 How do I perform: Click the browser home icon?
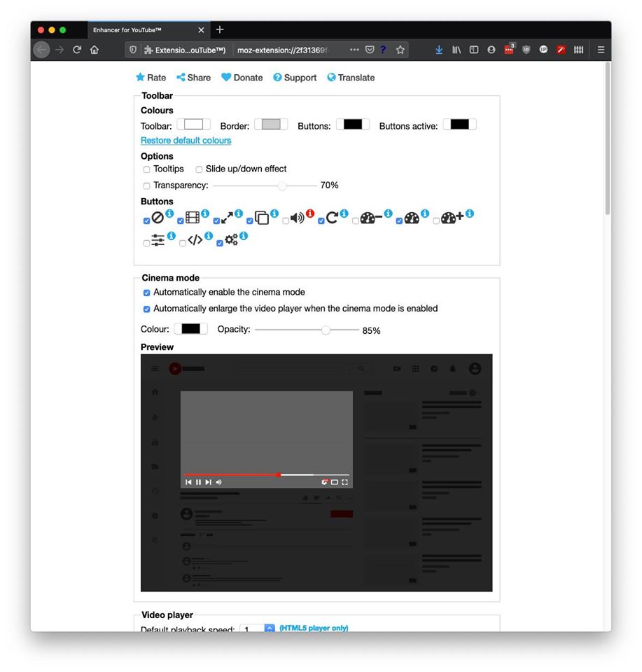point(95,50)
